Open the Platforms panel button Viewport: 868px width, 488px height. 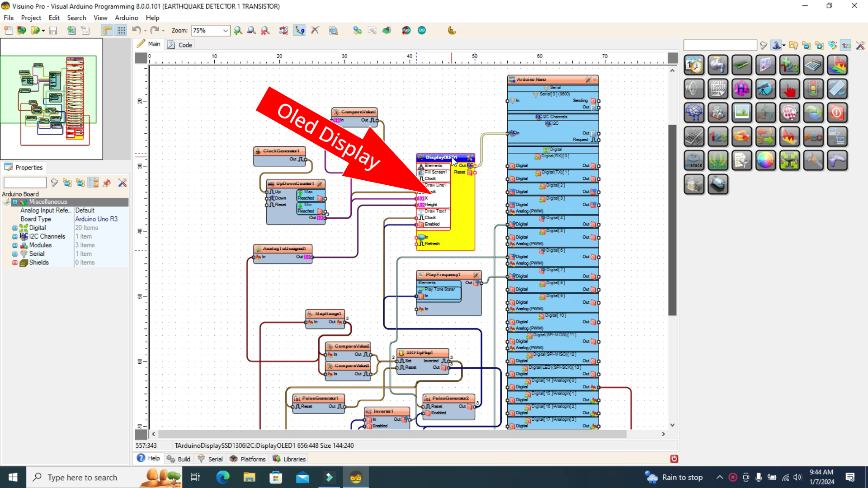(248, 459)
